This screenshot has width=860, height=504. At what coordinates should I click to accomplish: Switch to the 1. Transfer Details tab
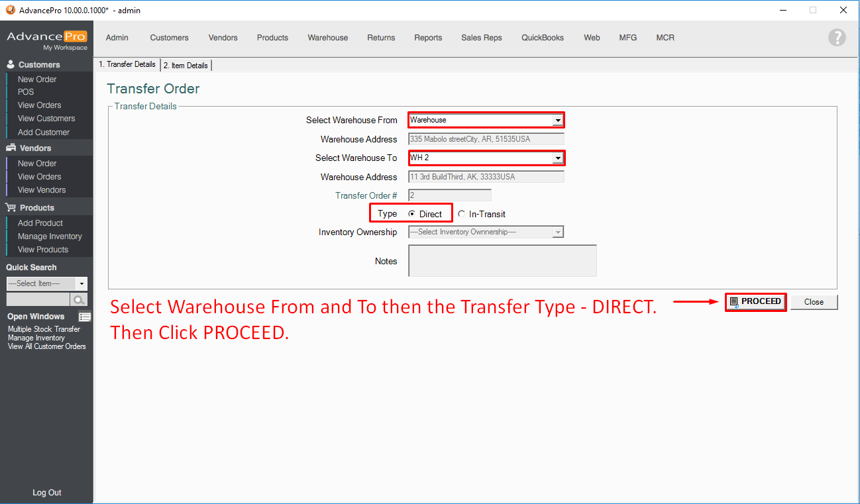(x=127, y=64)
